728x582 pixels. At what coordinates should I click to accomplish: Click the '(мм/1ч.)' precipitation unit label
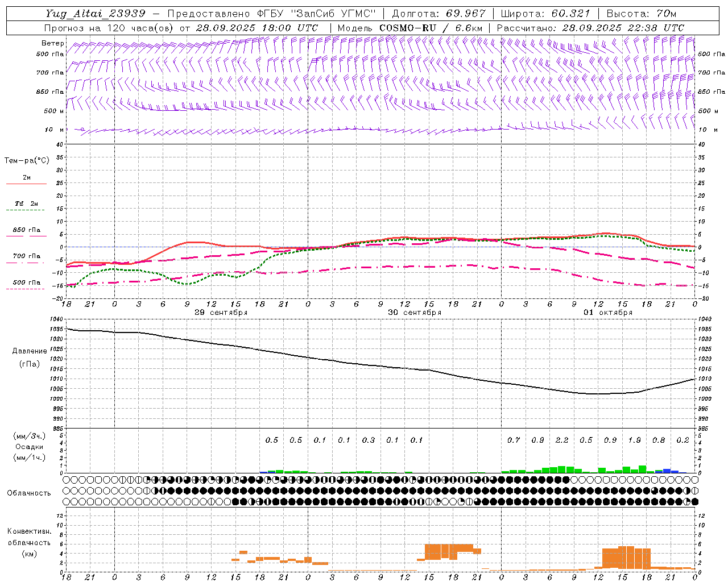tap(30, 458)
